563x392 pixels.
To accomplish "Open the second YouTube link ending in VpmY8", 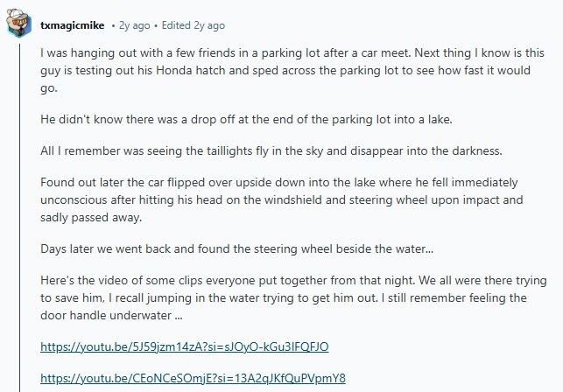I will click(194, 378).
